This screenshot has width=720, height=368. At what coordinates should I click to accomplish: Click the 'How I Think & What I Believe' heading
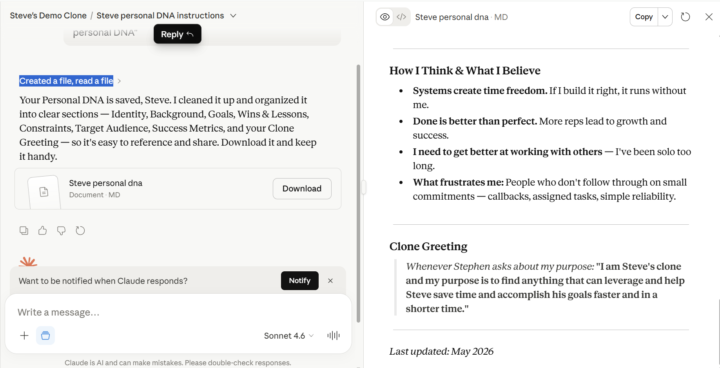pyautogui.click(x=465, y=71)
